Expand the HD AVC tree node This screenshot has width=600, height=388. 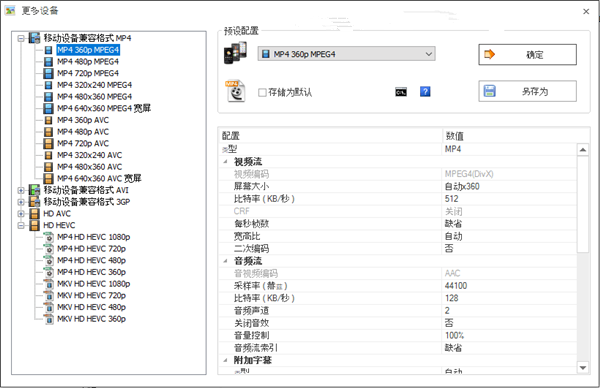tap(21, 214)
